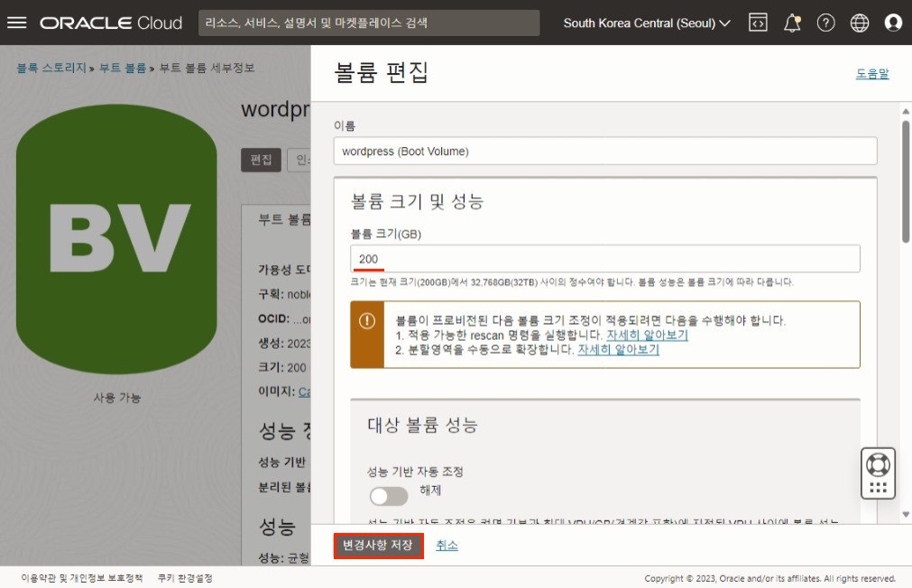Click the volume size input showing 200
The image size is (912, 588).
(605, 259)
